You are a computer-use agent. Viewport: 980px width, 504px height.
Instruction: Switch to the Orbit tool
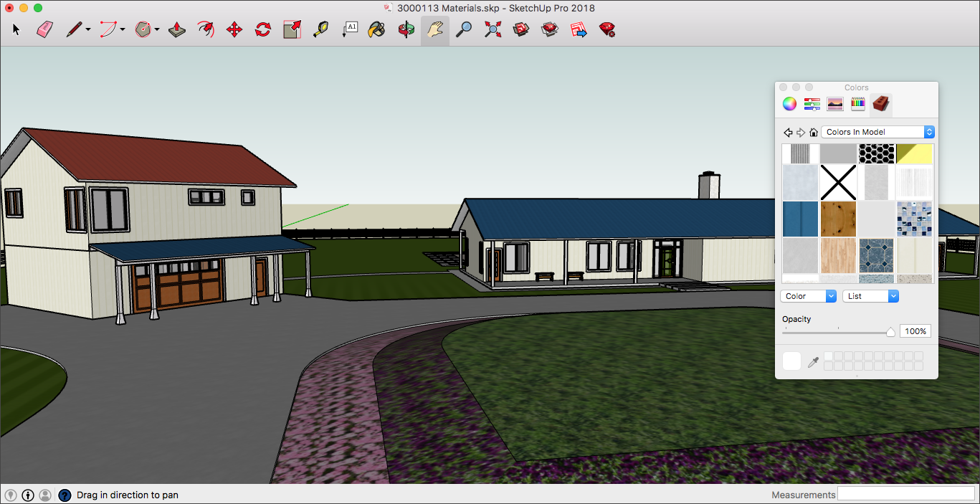[405, 29]
